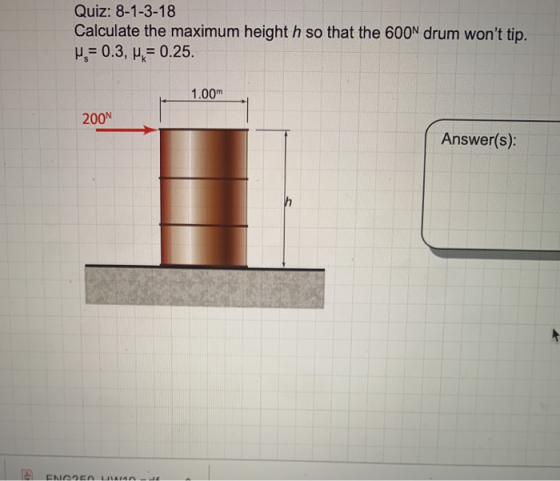
Task: Click the sentence starting "Calculate the maximum height"
Action: (x=300, y=33)
